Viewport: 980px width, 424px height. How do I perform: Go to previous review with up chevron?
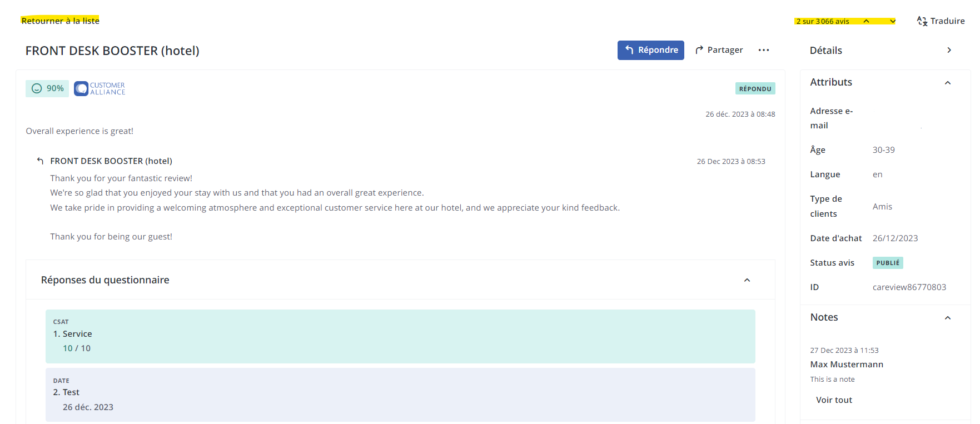point(866,21)
